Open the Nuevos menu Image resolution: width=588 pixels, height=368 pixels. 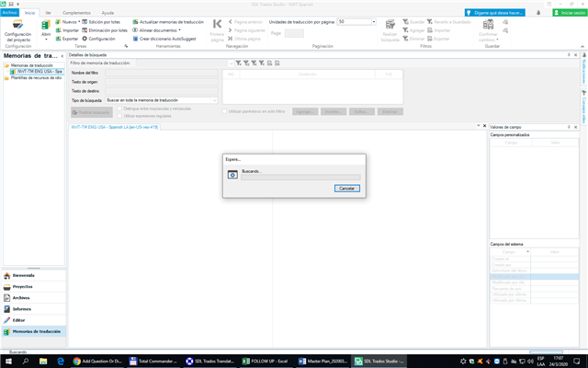point(68,22)
